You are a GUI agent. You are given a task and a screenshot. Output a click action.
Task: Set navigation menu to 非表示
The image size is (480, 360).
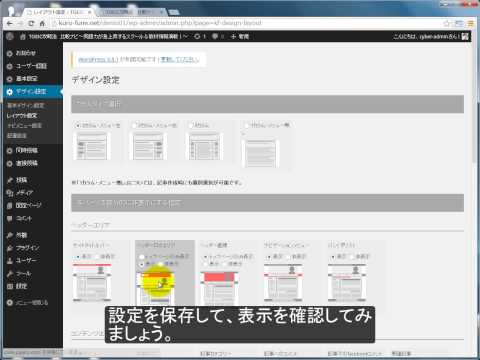click(288, 257)
